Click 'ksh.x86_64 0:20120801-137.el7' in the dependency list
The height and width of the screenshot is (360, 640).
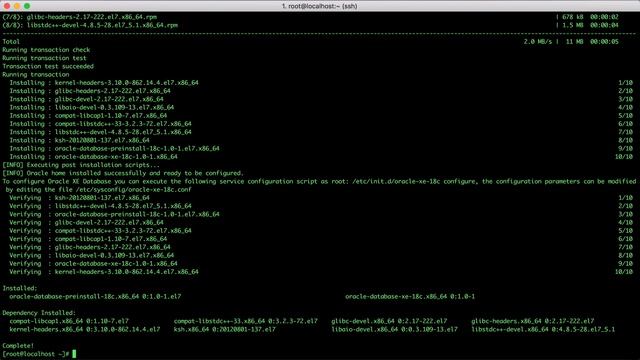224,329
